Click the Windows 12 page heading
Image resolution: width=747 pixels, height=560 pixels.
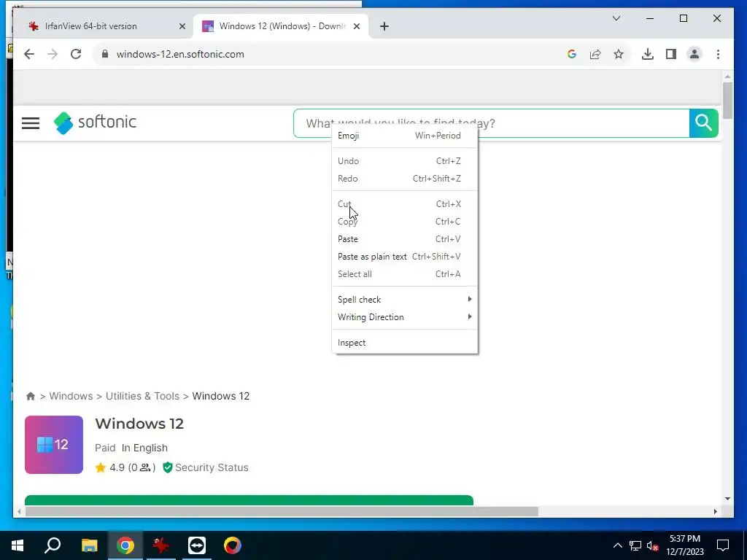tap(139, 424)
